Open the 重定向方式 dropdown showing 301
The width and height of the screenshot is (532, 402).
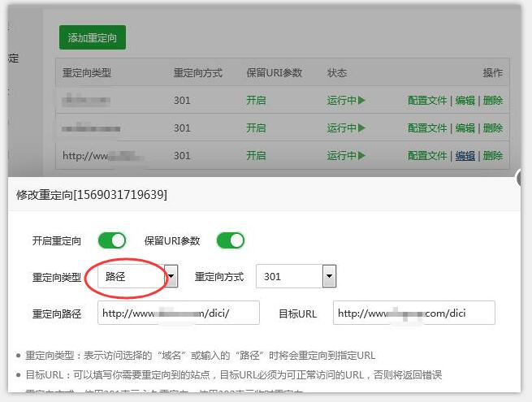[x=296, y=276]
